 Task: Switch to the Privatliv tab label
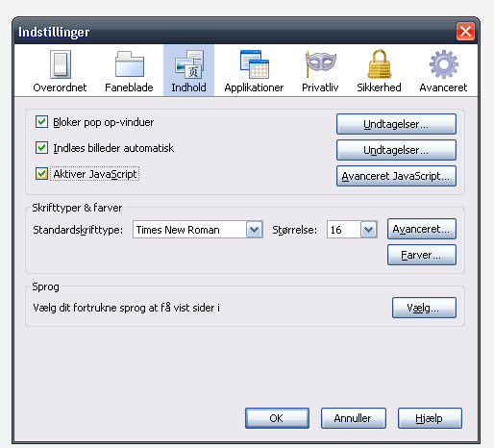point(320,87)
